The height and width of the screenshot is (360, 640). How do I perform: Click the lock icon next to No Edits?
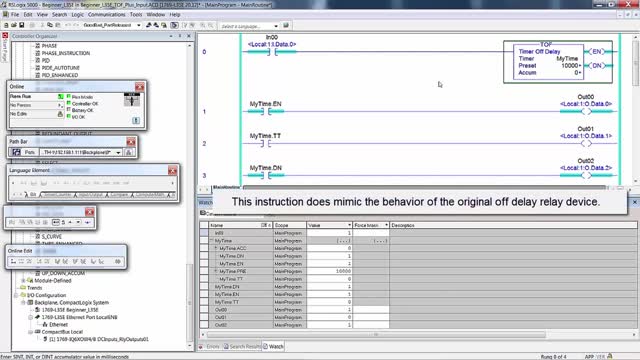pos(60,114)
